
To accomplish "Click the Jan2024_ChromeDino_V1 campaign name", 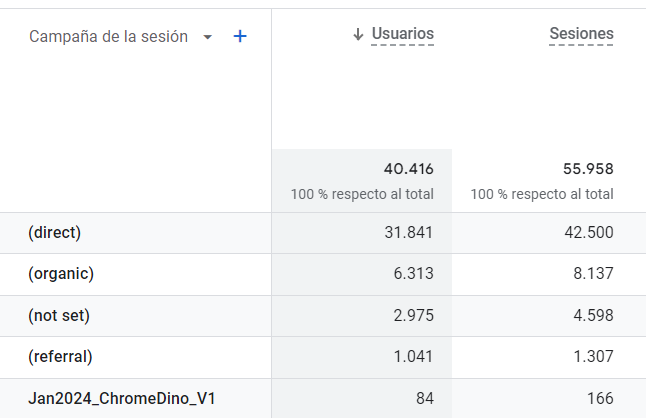I will (x=122, y=398).
